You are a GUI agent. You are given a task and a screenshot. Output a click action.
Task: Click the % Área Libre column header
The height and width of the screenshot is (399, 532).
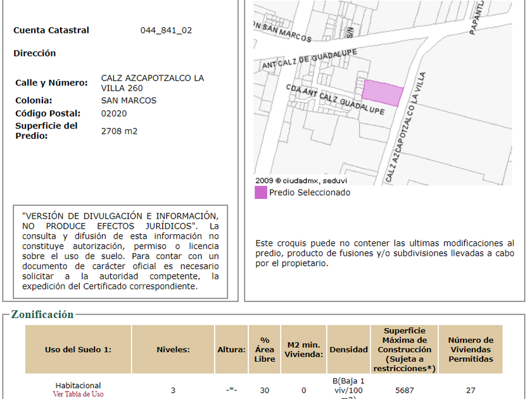click(265, 350)
